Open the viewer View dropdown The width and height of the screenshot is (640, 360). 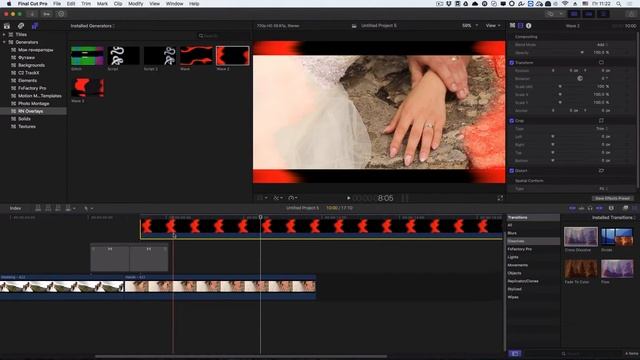pyautogui.click(x=493, y=25)
